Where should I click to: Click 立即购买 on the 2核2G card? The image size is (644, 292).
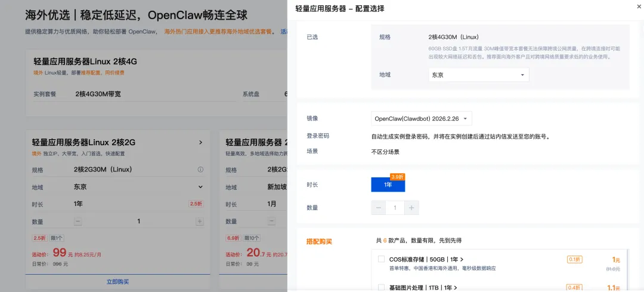coord(118,282)
